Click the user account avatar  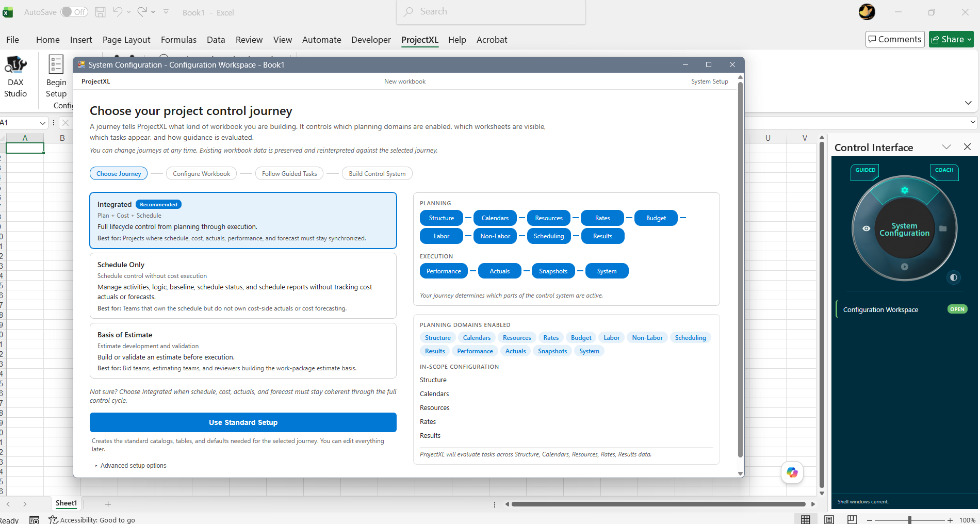click(x=867, y=12)
